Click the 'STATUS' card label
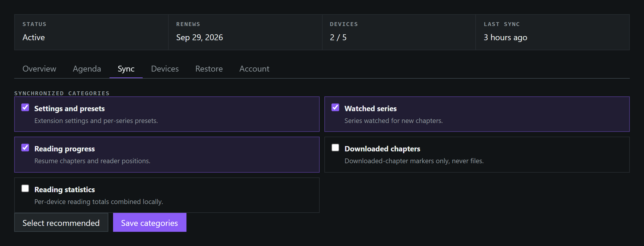The width and height of the screenshot is (644, 246). (x=34, y=24)
